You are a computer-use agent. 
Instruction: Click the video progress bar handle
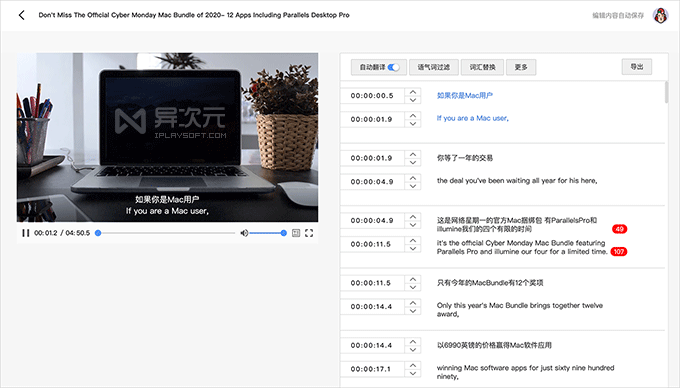tap(98, 233)
